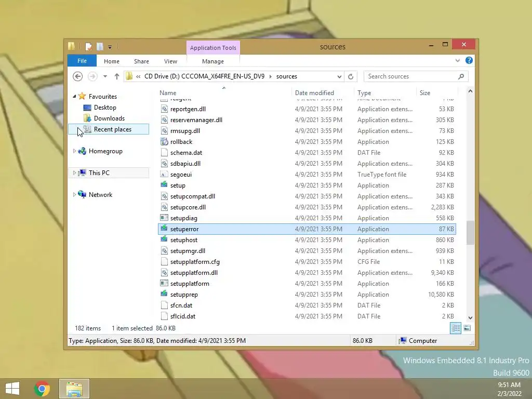The width and height of the screenshot is (532, 399).
Task: Open the recent locations dropdown arrow
Action: point(105,77)
